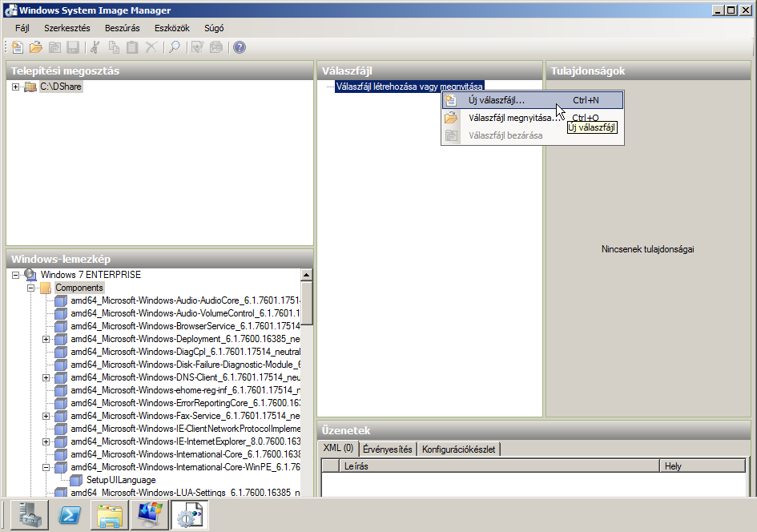
Task: Select the amd64 International-Core_6.1.7600 row
Action: [x=185, y=454]
